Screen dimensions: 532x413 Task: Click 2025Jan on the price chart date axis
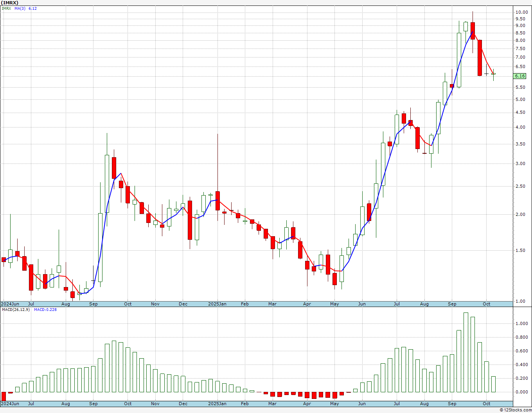(217, 304)
